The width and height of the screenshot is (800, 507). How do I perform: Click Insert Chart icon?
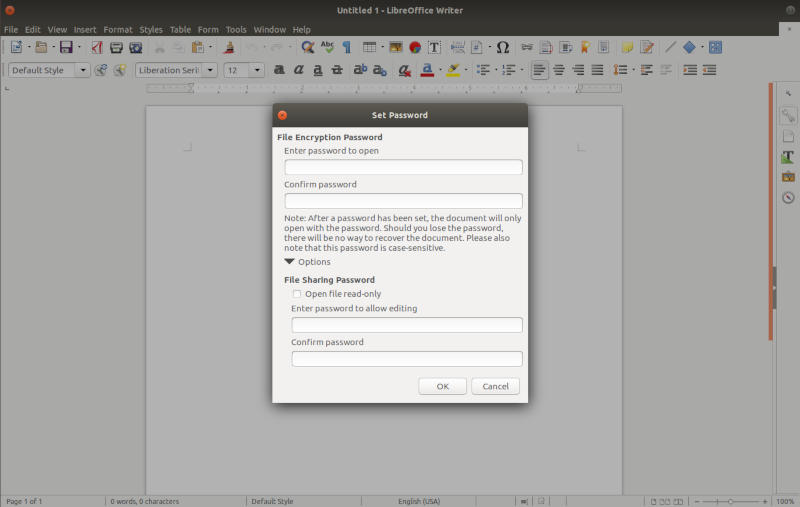pos(415,47)
